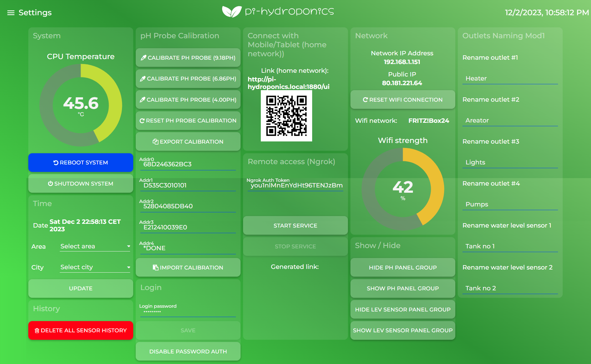Click the QR code image
Screen dimensions: 591x364
286,116
